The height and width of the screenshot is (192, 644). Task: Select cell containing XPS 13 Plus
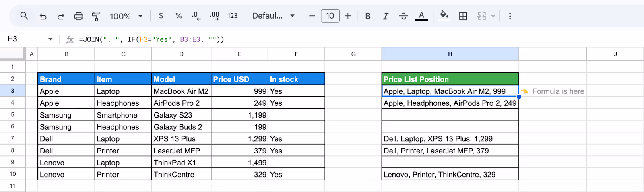click(181, 138)
